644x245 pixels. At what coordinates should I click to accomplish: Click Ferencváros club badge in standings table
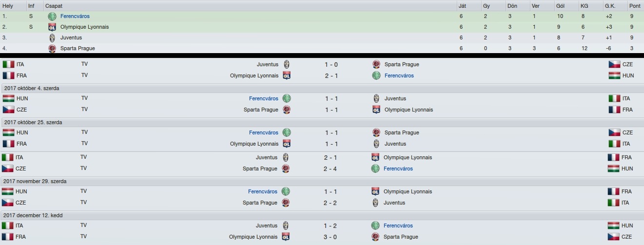[x=52, y=16]
